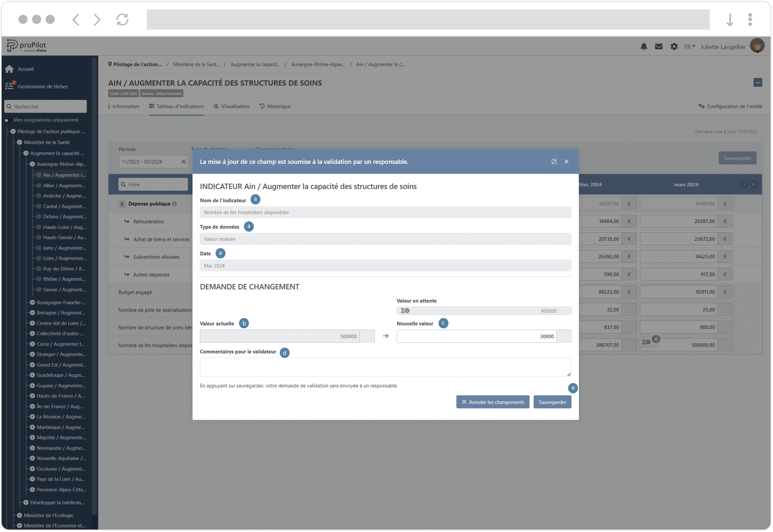Viewport: 773px width, 532px height.
Task: Open the notifications bell icon
Action: pyautogui.click(x=644, y=47)
